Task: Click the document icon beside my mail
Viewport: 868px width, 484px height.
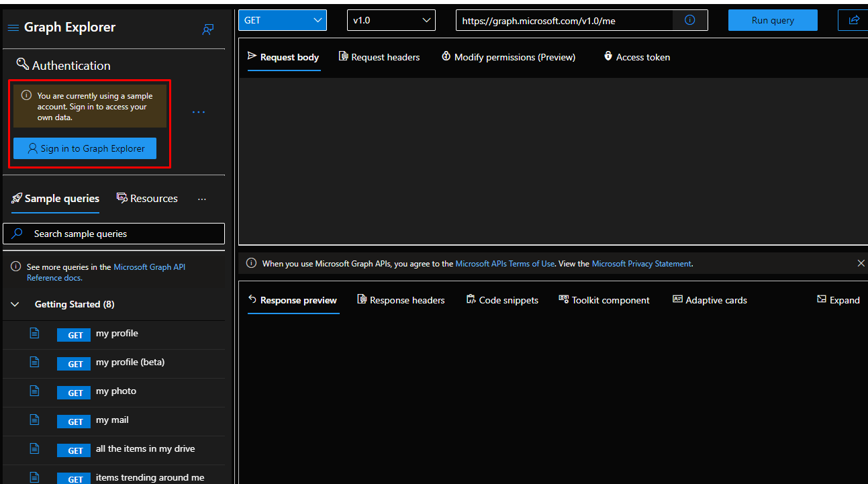Action: coord(35,420)
